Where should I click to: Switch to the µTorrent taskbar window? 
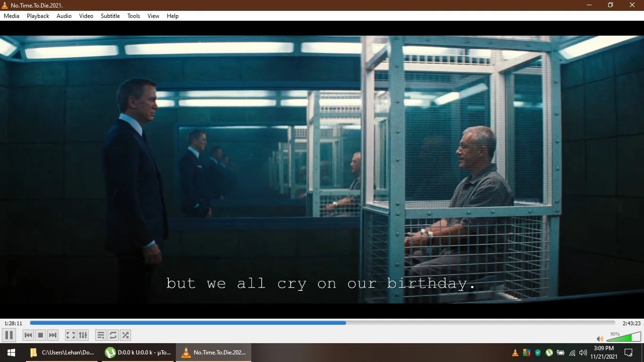pyautogui.click(x=138, y=353)
